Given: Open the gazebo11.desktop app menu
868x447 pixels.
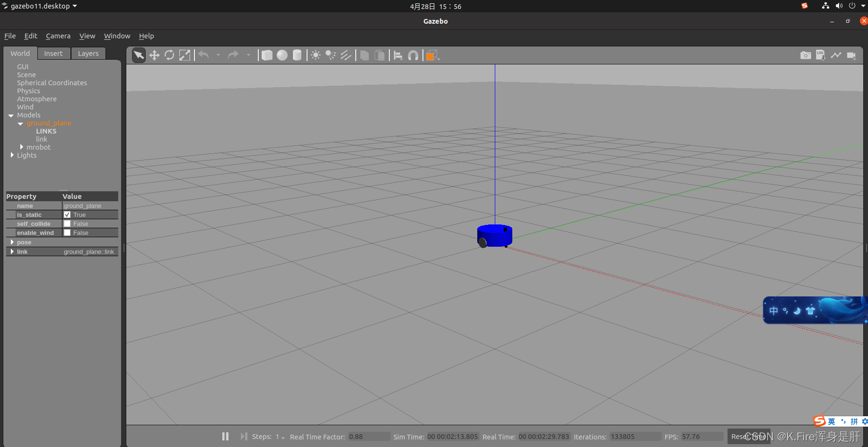Looking at the screenshot, I should [40, 6].
